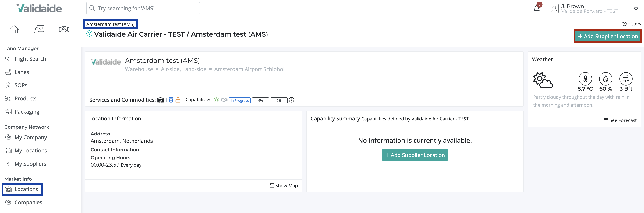This screenshot has height=213, width=644.
Task: Click the magnifier search icon
Action: (x=92, y=8)
